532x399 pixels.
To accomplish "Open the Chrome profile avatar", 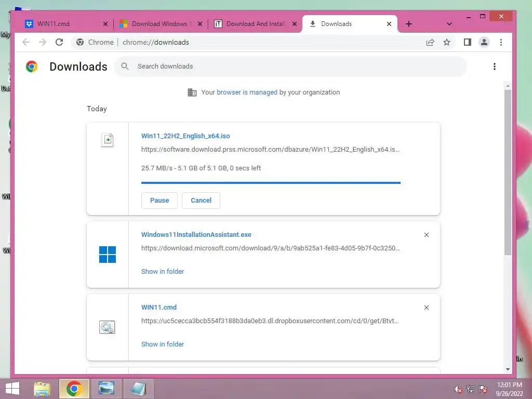I will coord(484,42).
